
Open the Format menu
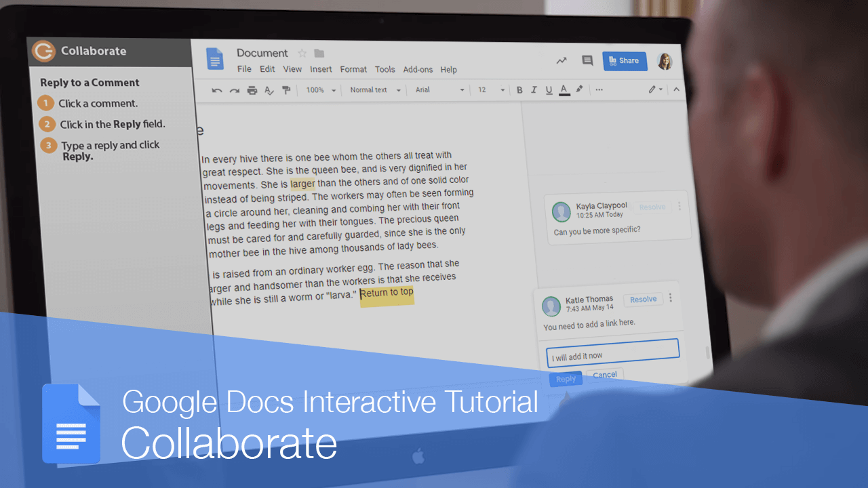(x=353, y=69)
